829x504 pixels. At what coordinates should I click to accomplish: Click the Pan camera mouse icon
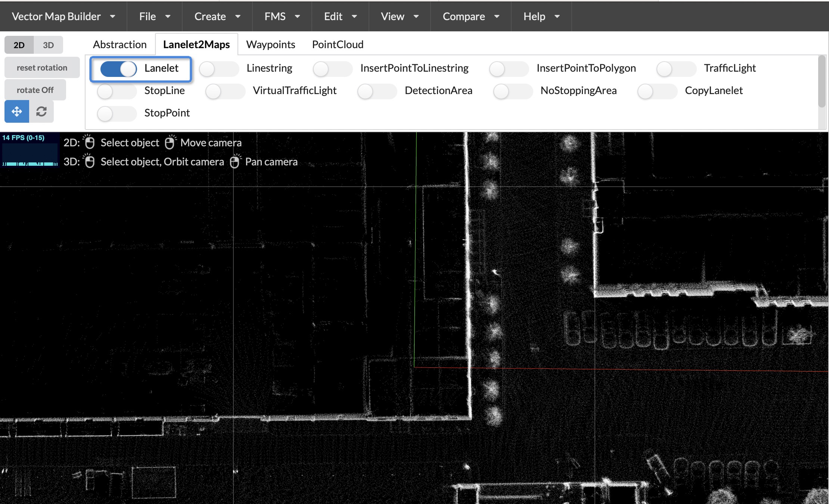click(x=235, y=161)
